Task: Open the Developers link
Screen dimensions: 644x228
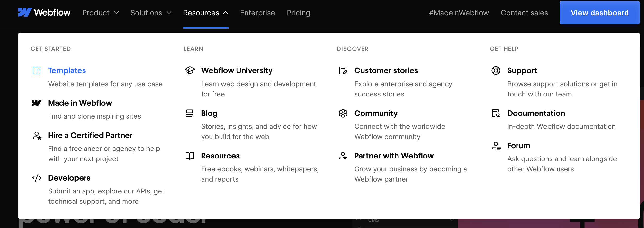Action: [x=69, y=178]
